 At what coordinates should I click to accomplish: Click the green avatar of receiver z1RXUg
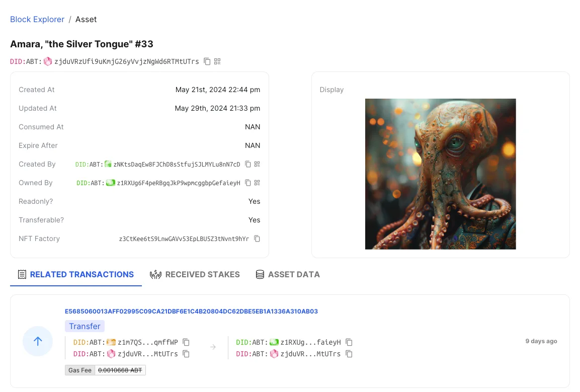pos(274,342)
